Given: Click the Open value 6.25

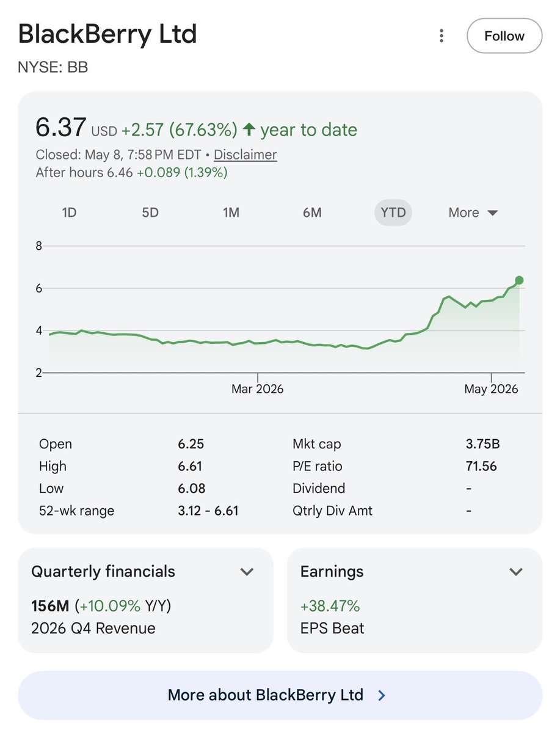Looking at the screenshot, I should (x=190, y=444).
